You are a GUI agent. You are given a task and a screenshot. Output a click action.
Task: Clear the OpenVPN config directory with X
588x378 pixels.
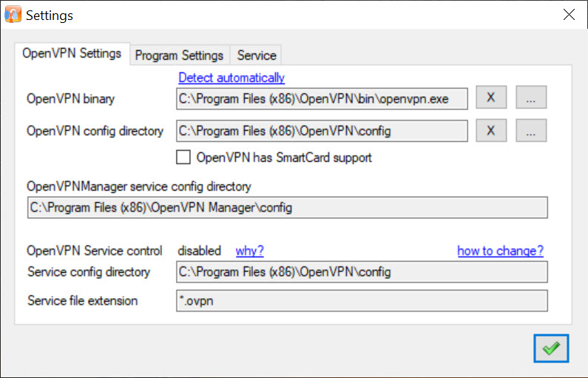(491, 130)
